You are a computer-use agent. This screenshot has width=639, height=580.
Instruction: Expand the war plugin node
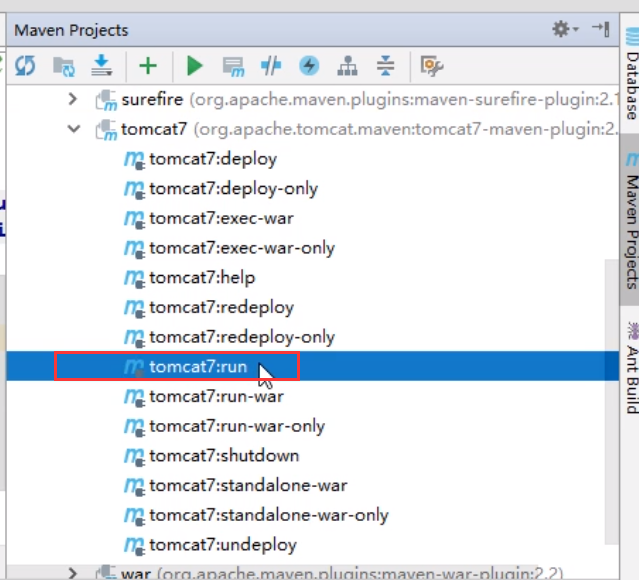[72, 573]
